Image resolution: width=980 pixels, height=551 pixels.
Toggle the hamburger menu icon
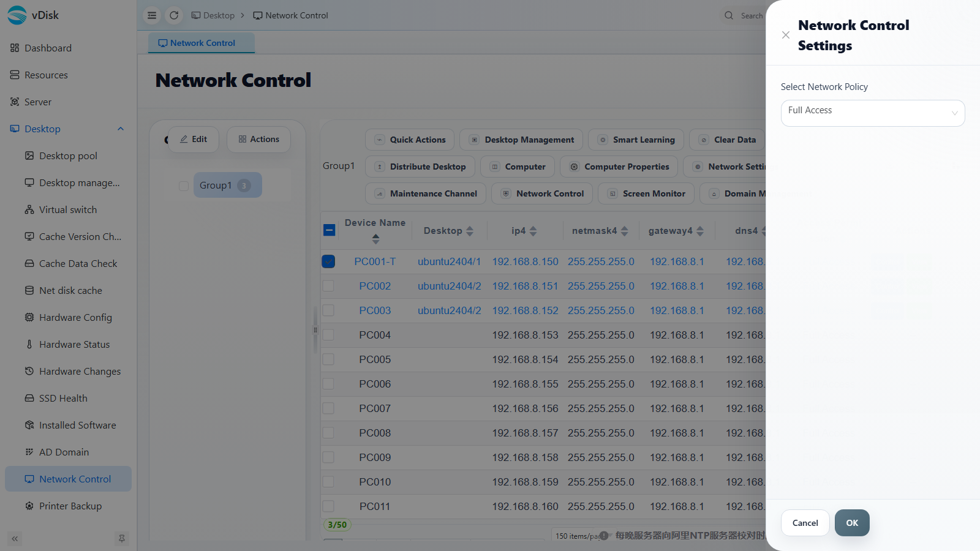[152, 15]
